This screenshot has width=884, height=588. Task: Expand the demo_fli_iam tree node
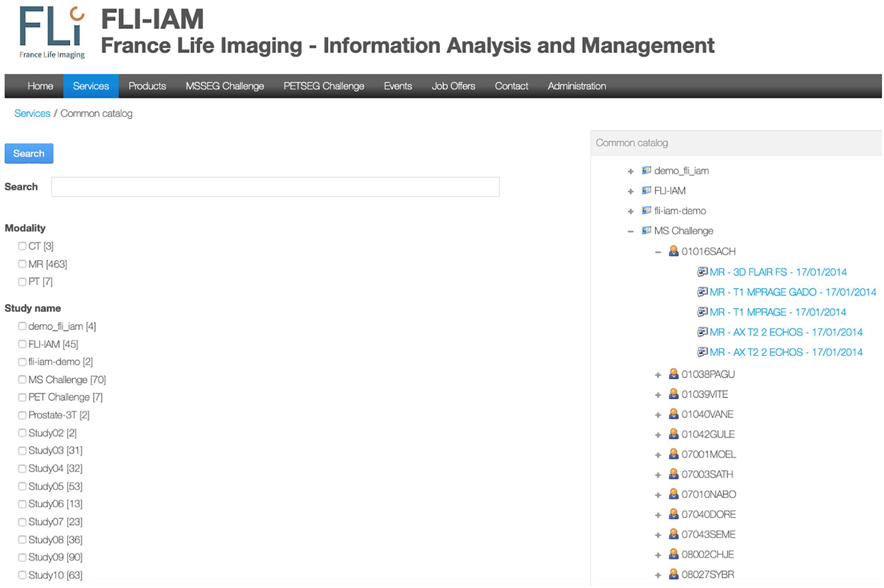tap(631, 171)
